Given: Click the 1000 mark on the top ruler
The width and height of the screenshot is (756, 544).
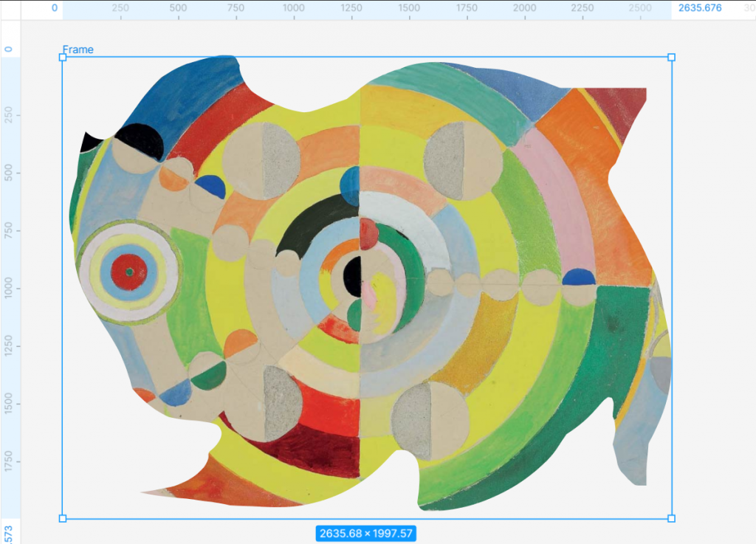Looking at the screenshot, I should (295, 7).
